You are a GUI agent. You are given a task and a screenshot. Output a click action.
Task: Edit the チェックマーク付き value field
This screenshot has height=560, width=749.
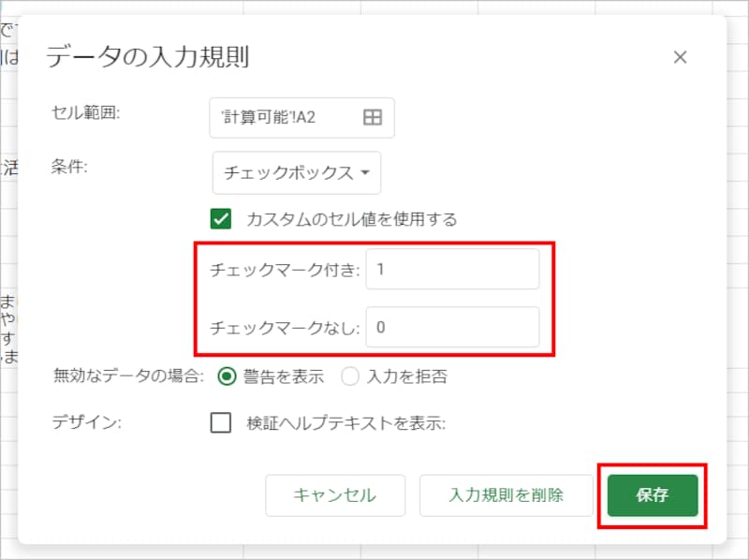(x=452, y=269)
